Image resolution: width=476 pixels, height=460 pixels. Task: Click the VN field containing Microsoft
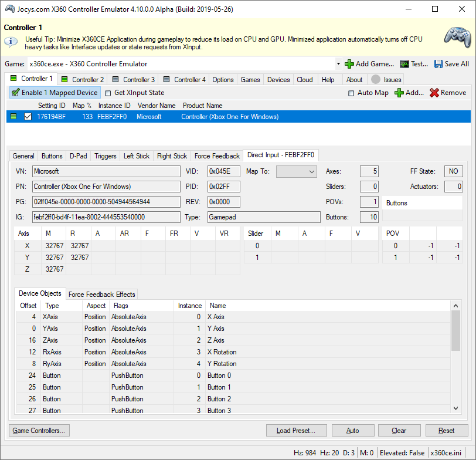click(106, 171)
